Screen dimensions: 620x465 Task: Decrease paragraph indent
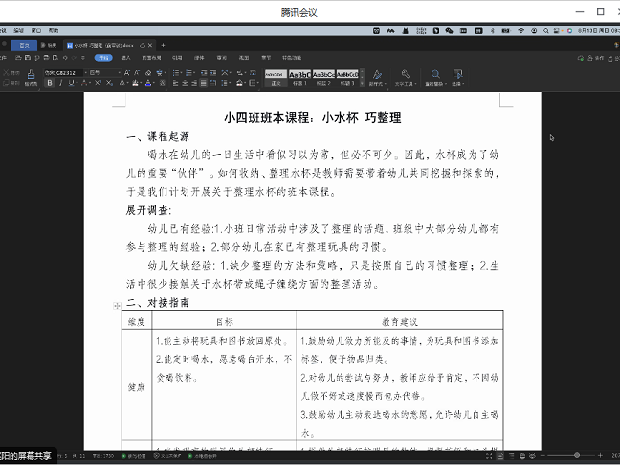pyautogui.click(x=204, y=73)
